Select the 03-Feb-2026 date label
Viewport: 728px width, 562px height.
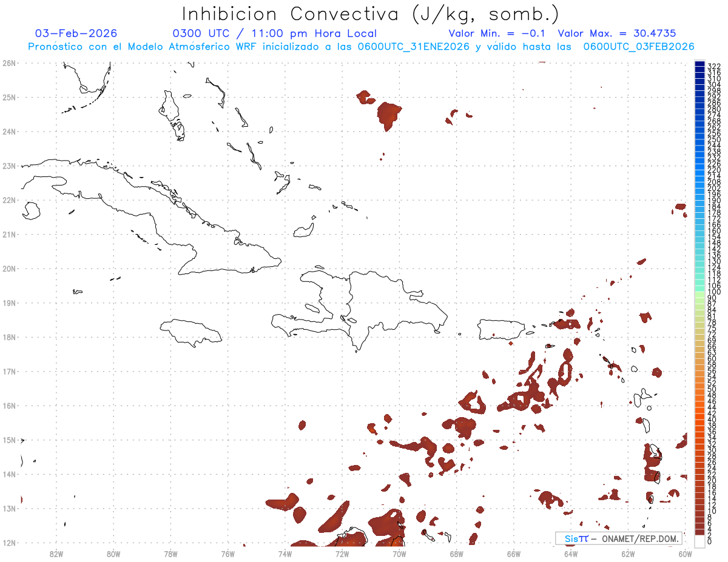[x=76, y=33]
